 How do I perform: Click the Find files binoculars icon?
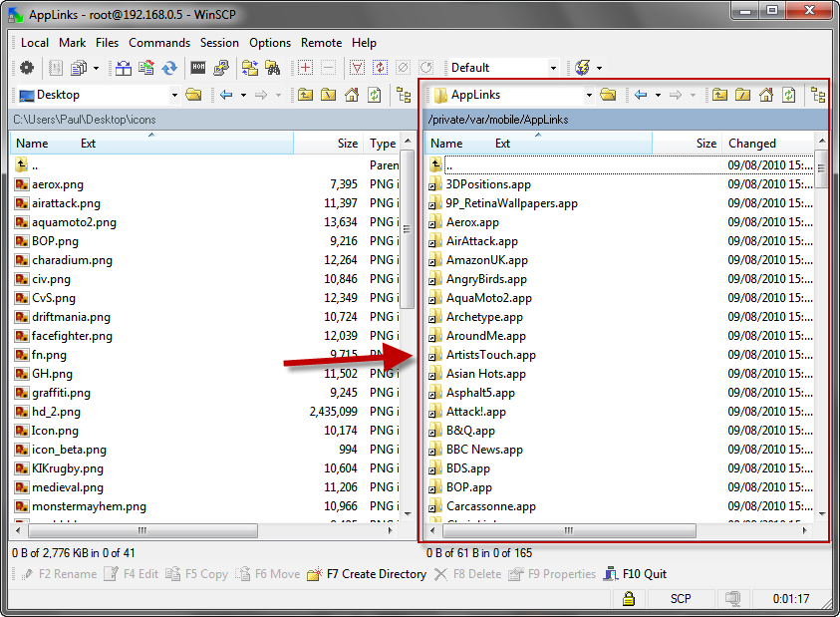273,68
